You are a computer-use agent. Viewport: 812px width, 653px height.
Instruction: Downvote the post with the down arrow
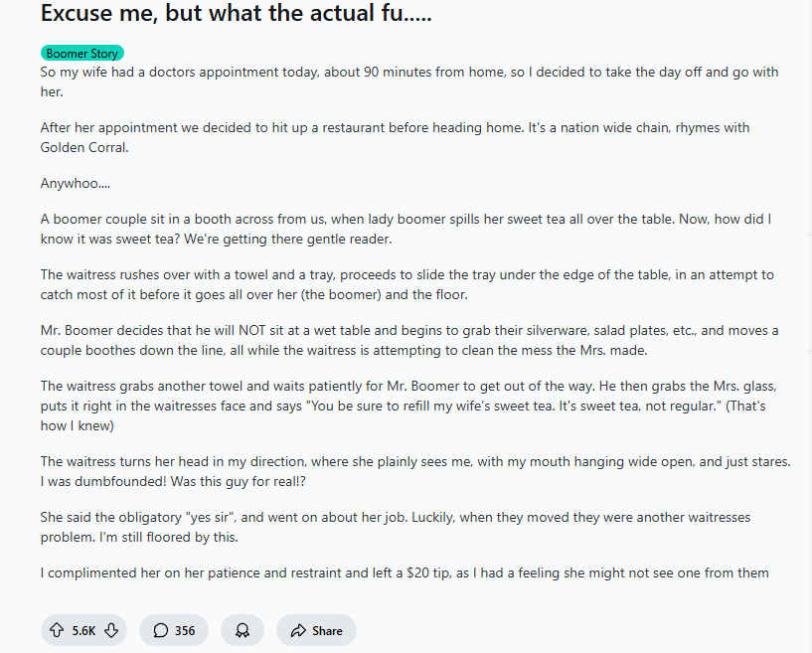pos(111,630)
